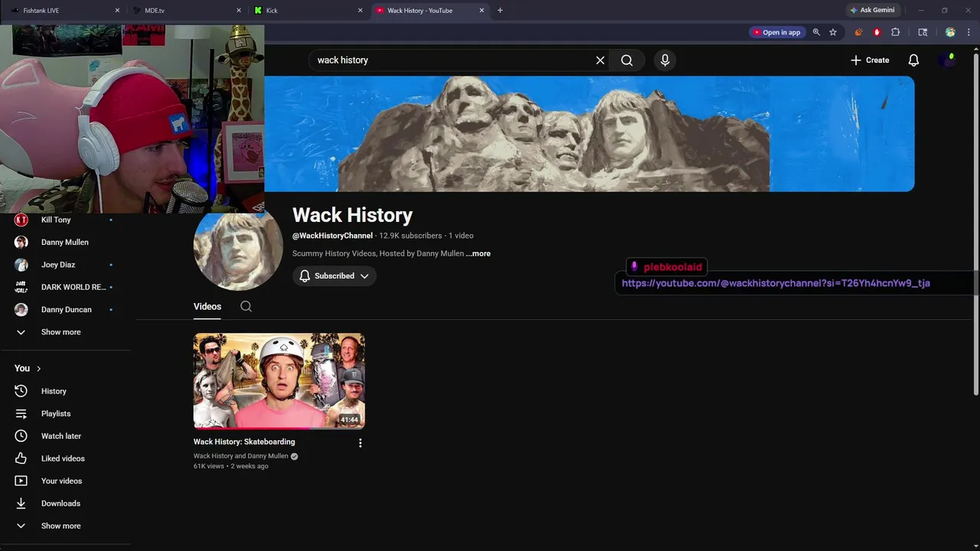Click Open in app button

[777, 32]
